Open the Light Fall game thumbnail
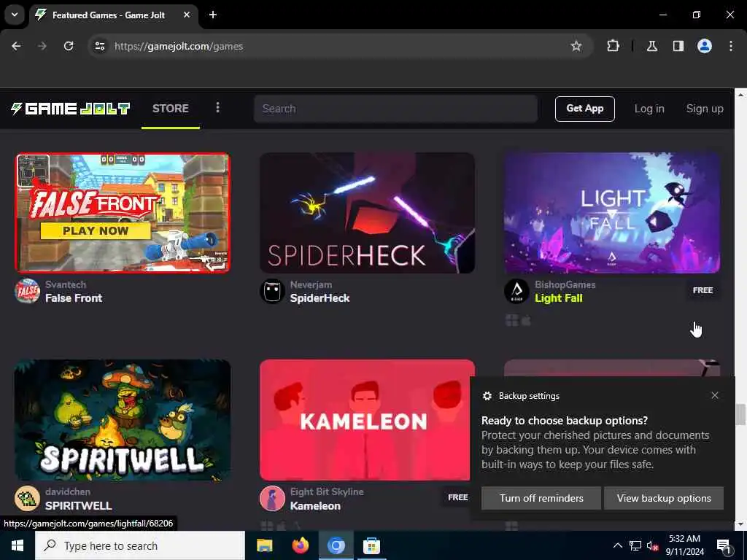This screenshot has height=560, width=747. 612,213
